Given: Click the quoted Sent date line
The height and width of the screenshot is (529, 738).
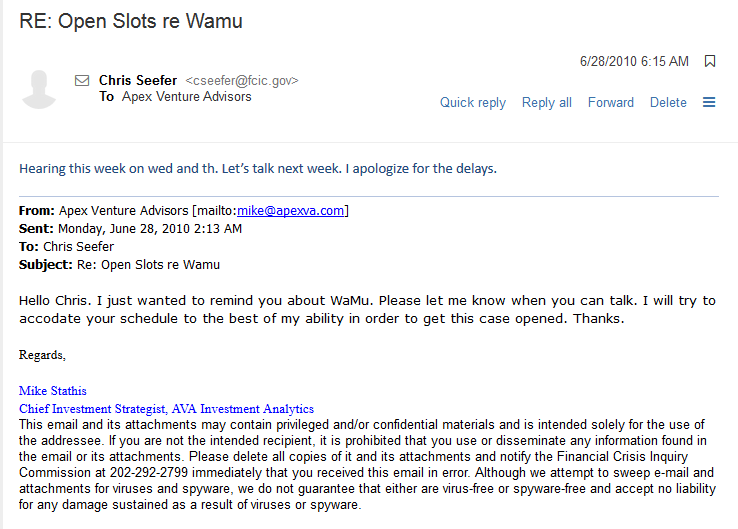Looking at the screenshot, I should pyautogui.click(x=130, y=229).
